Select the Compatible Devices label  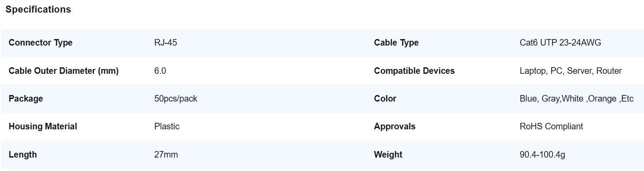(415, 71)
